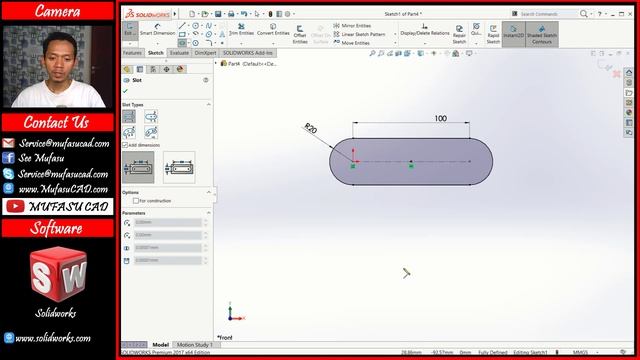Select the Line sketch tool
Viewport: 640px width, 360px height.
point(182,26)
